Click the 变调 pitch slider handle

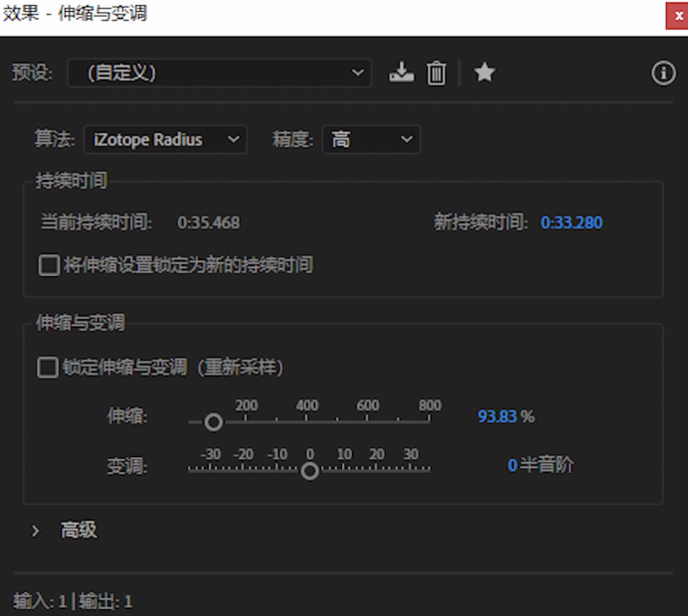[310, 471]
